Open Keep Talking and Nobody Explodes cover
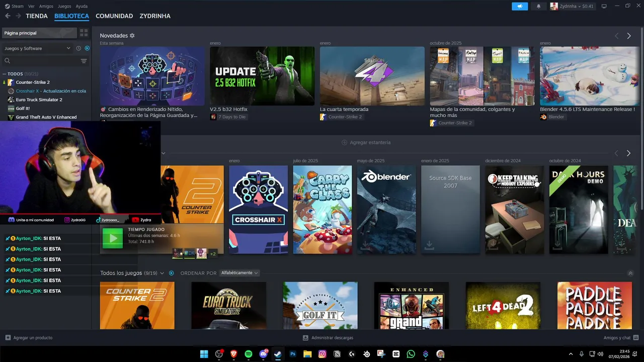Screen dimensions: 644x362 click(x=515, y=210)
